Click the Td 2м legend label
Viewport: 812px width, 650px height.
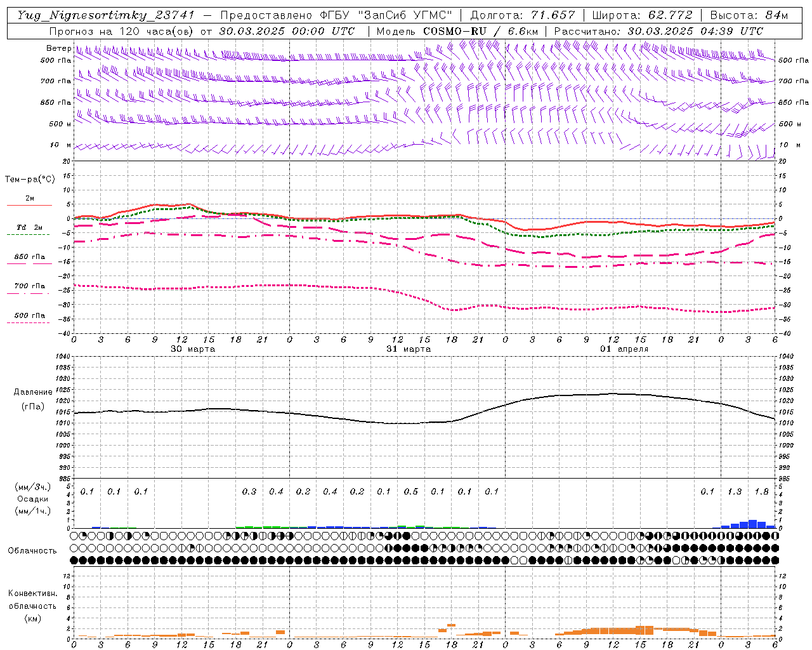point(29,227)
